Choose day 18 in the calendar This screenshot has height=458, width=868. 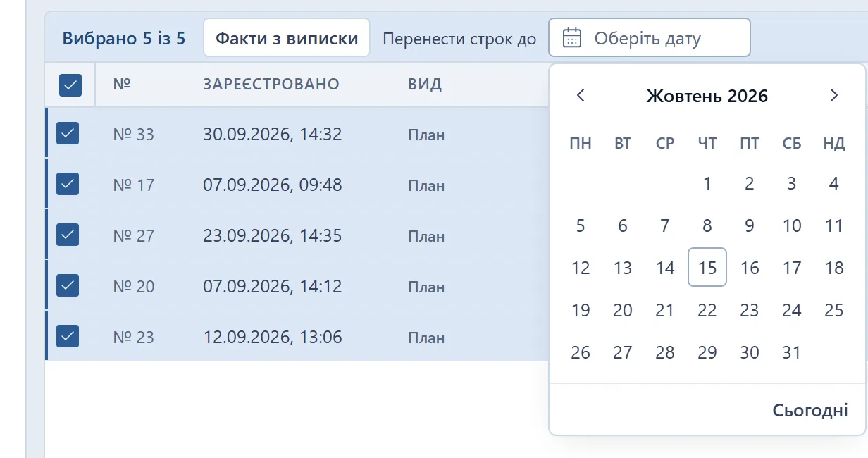coord(834,268)
